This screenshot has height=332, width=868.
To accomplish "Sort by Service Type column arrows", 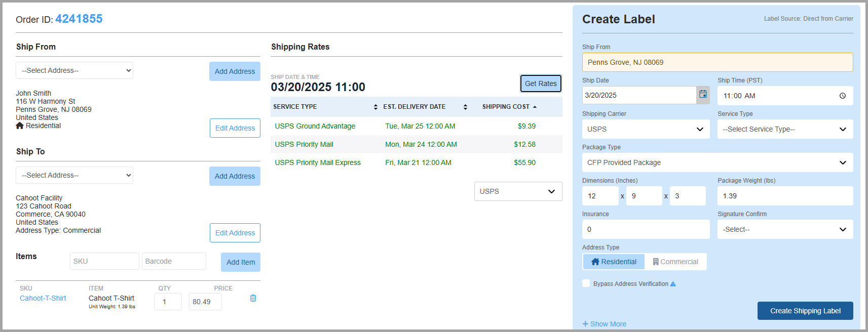I will (375, 107).
